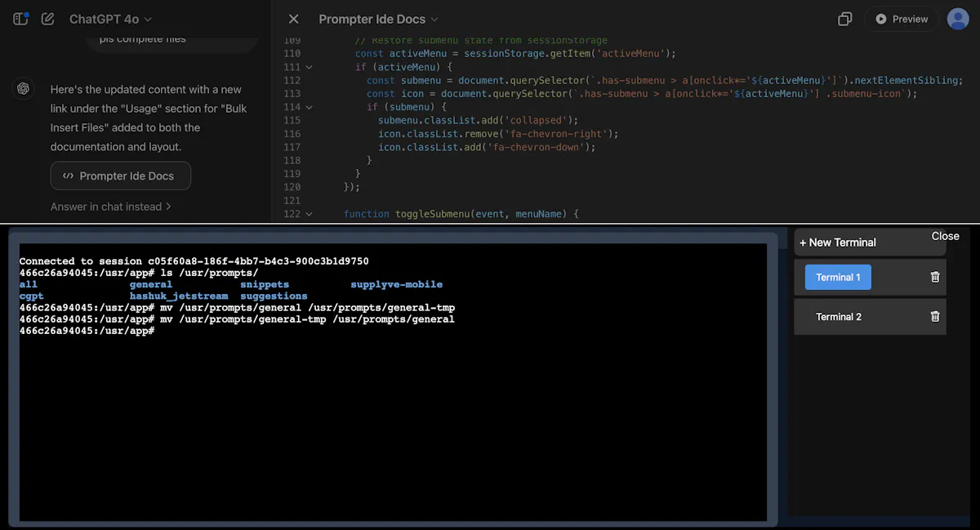The width and height of the screenshot is (980, 530).
Task: Start a new chat with pencil icon
Action: click(48, 18)
